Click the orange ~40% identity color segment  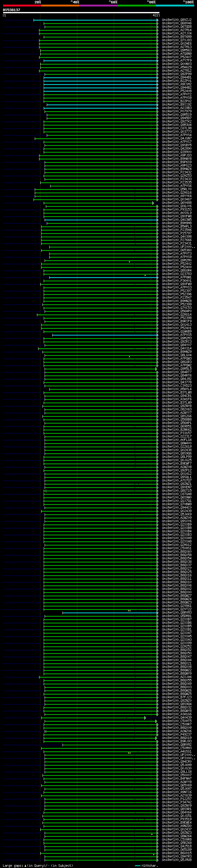pos(60,6)
